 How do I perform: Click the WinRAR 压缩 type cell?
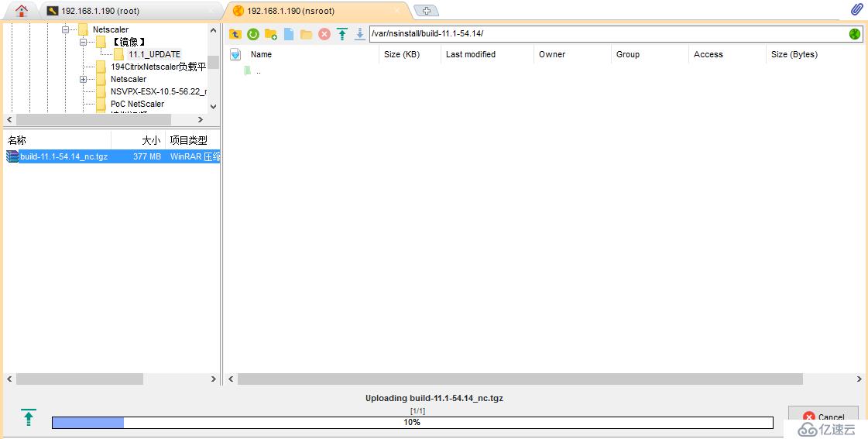tap(195, 156)
